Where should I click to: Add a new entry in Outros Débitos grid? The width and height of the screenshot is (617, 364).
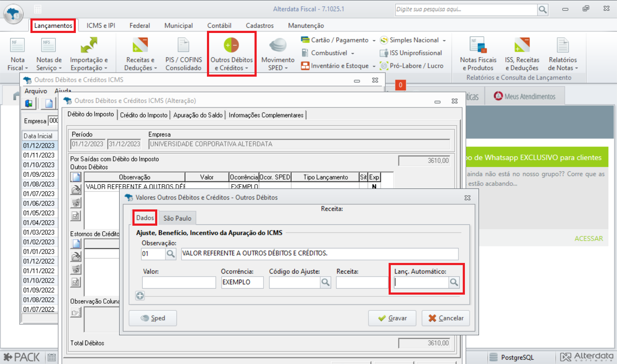(76, 177)
